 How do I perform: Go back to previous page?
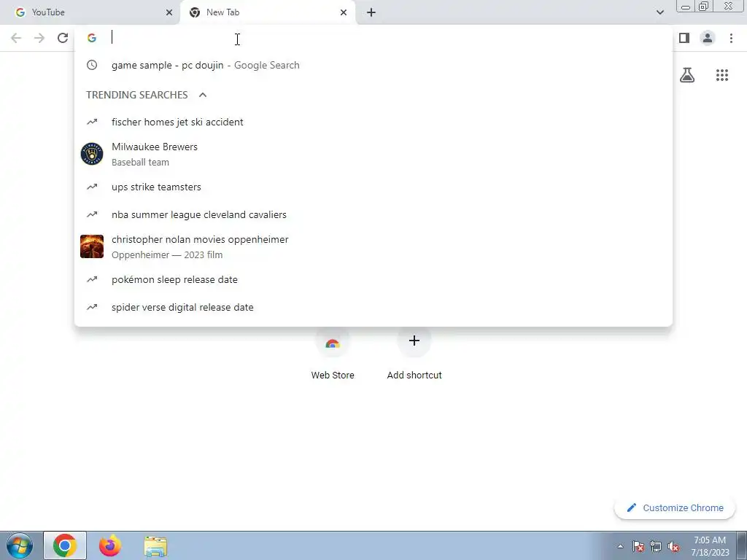pos(16,38)
